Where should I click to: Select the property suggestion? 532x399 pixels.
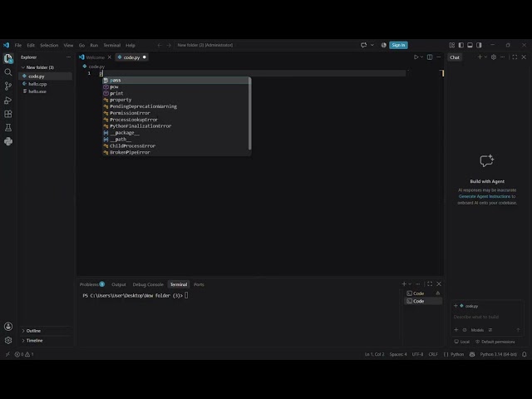(176, 100)
